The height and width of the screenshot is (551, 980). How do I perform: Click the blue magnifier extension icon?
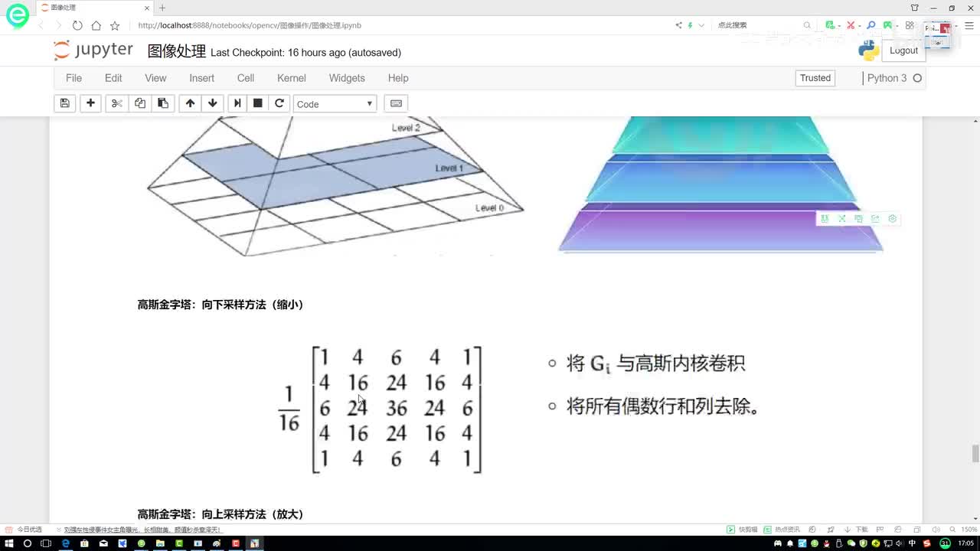pos(871,25)
